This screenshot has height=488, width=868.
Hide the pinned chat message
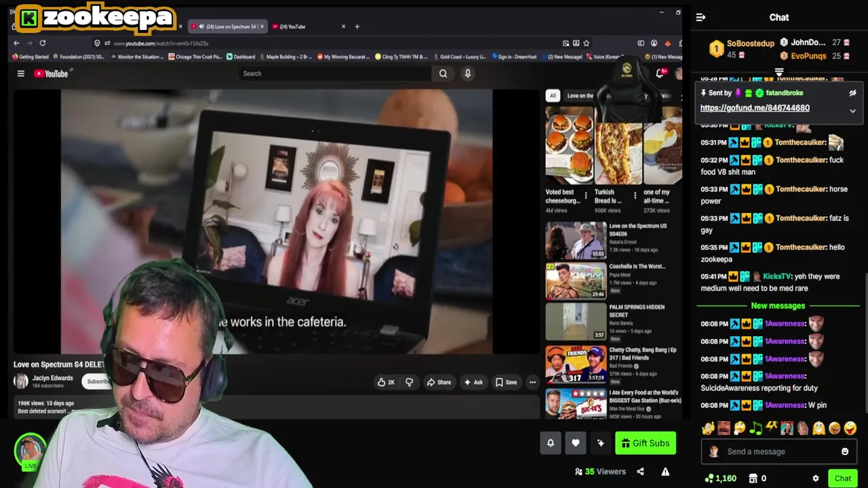(852, 93)
